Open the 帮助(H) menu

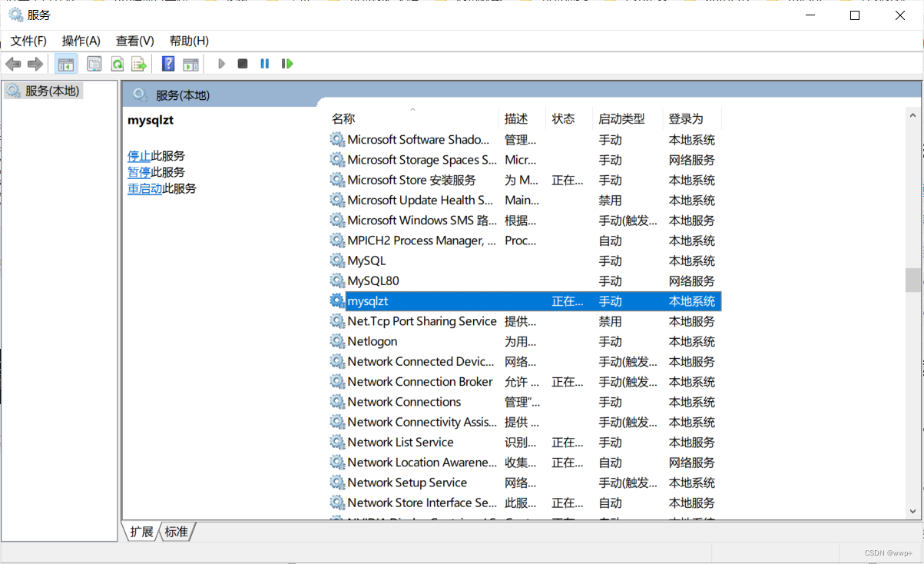tap(189, 41)
